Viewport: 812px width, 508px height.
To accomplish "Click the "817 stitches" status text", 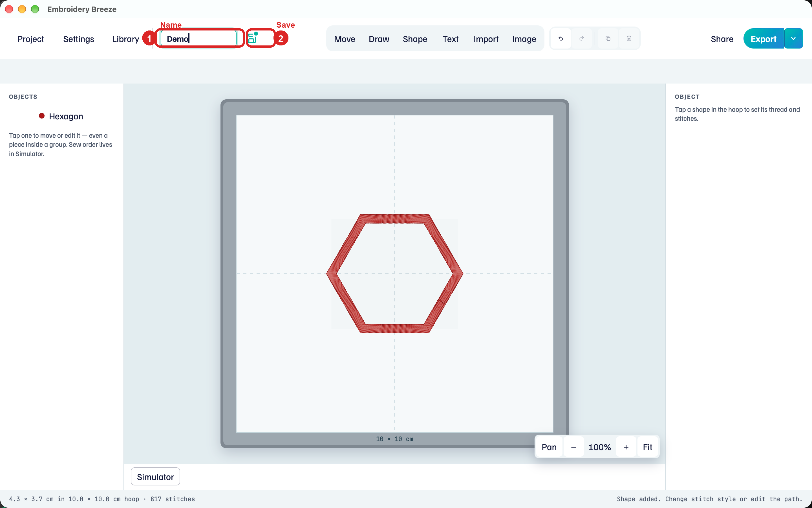I will pos(173,499).
